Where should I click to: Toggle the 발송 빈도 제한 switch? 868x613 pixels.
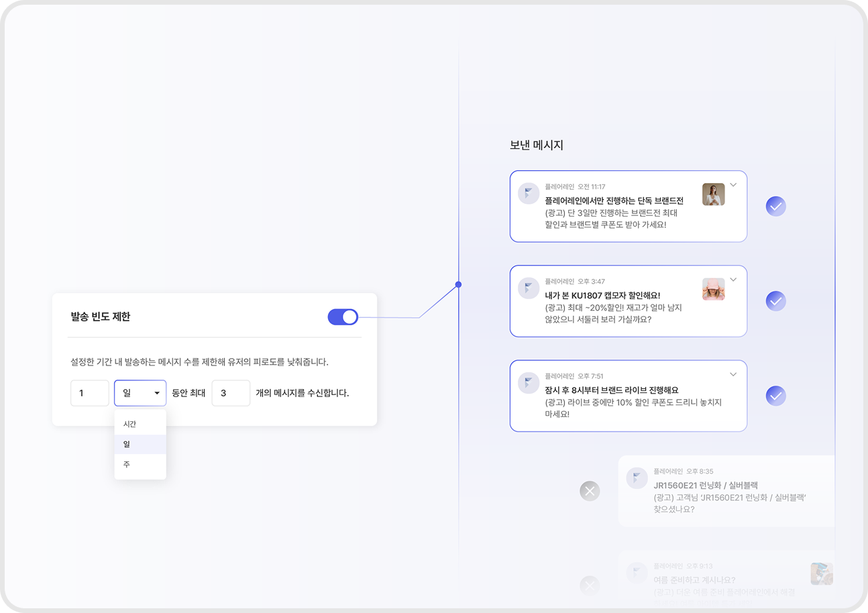point(343,317)
